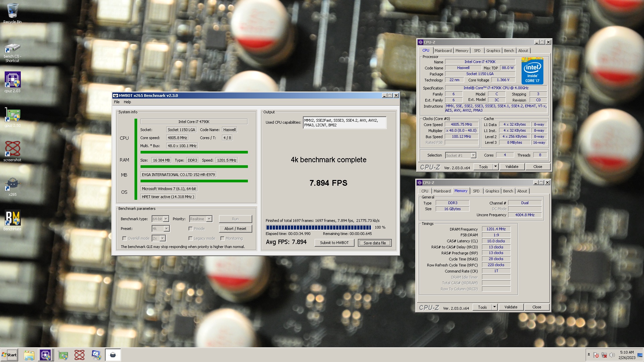
Task: Select the HWBOT x265 taskbar button
Action: (113, 355)
